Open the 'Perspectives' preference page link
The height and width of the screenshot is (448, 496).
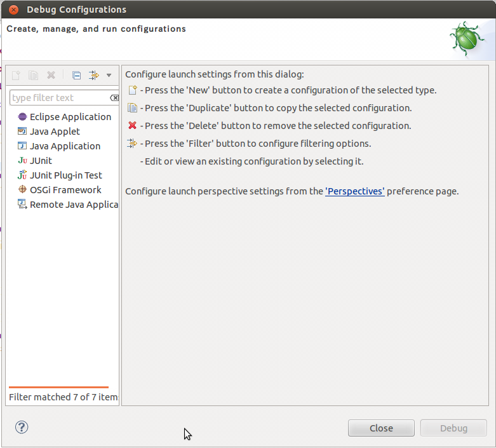tap(355, 191)
